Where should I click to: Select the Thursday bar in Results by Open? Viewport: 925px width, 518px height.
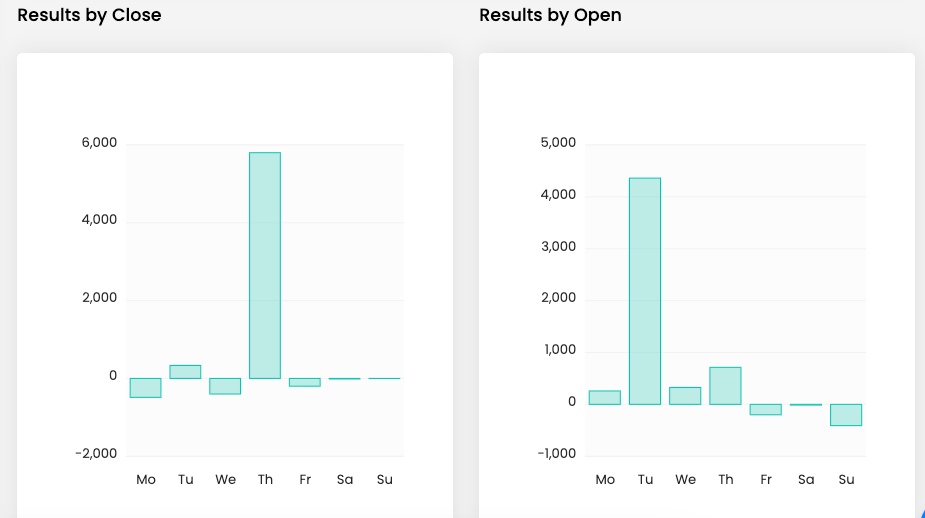pyautogui.click(x=725, y=386)
